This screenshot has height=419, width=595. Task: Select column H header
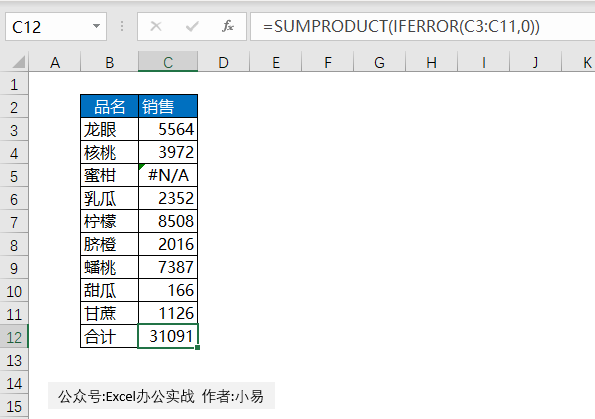pyautogui.click(x=431, y=62)
